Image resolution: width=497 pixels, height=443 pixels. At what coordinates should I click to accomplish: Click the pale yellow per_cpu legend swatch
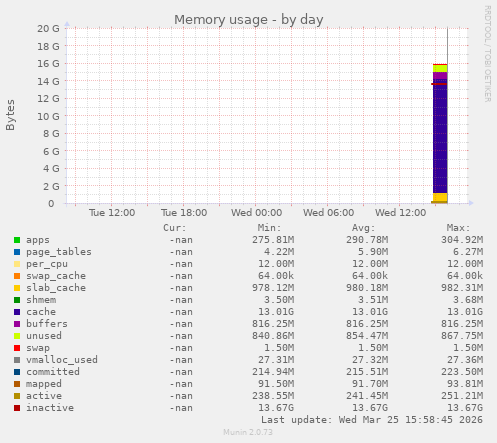17,264
